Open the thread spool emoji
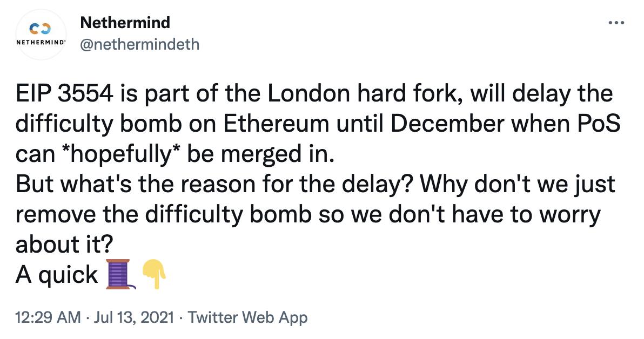Screen dimensions: 644x339 (x=117, y=274)
